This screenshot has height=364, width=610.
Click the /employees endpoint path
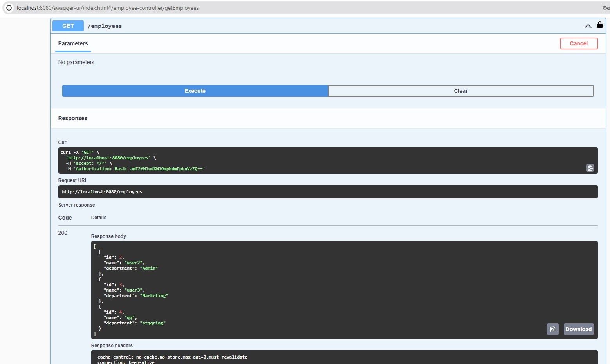coord(105,26)
